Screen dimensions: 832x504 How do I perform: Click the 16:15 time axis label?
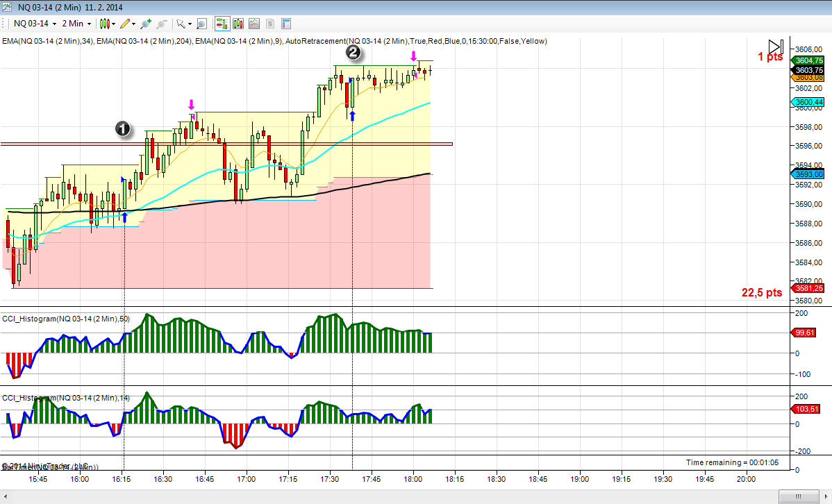click(x=121, y=479)
